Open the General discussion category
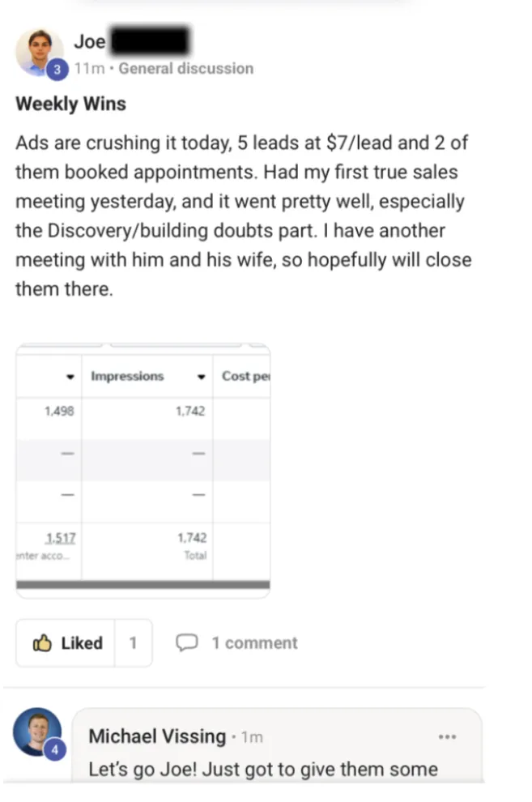The height and width of the screenshot is (802, 532). (x=186, y=69)
